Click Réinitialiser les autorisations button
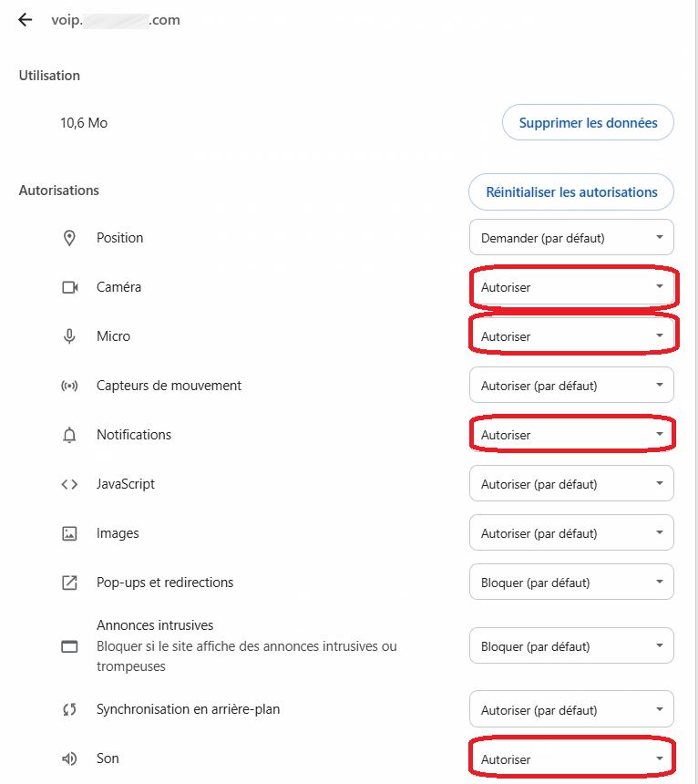The image size is (698, 784). coord(571,192)
